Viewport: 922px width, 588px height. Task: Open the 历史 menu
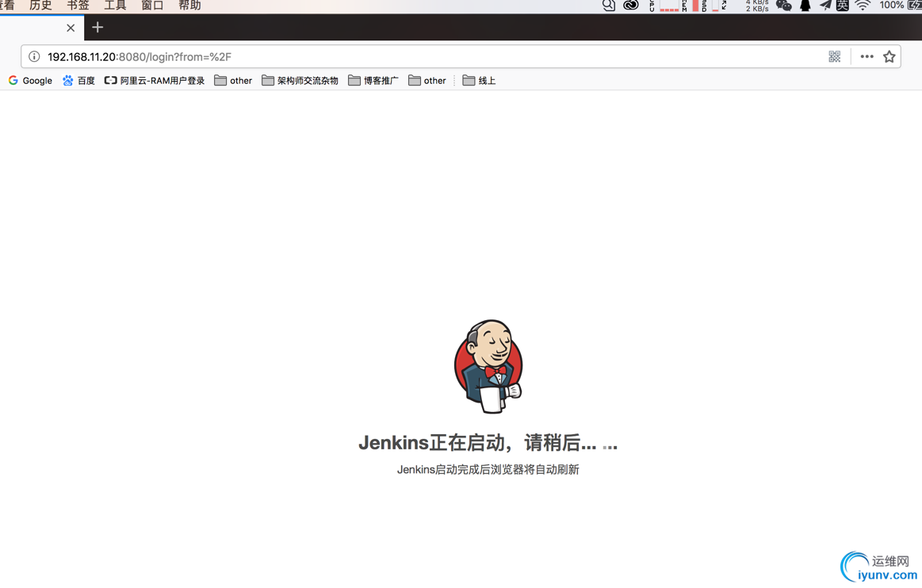pos(40,6)
